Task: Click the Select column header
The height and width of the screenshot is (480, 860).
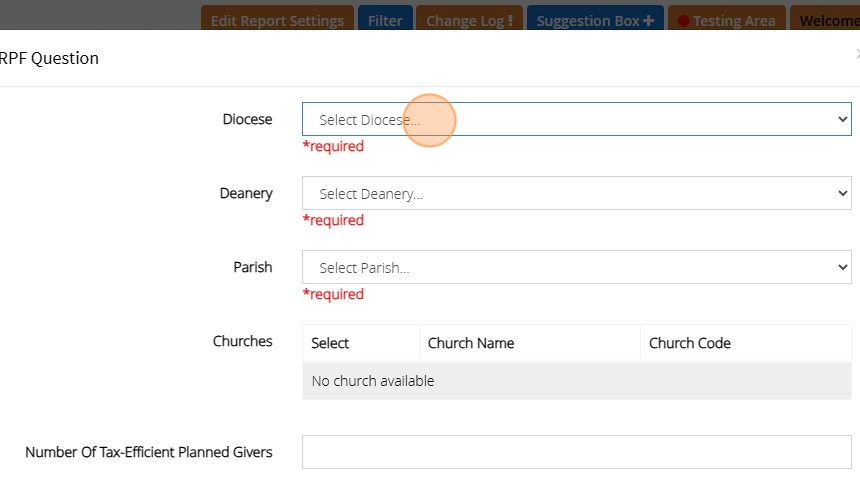Action: pyautogui.click(x=330, y=343)
